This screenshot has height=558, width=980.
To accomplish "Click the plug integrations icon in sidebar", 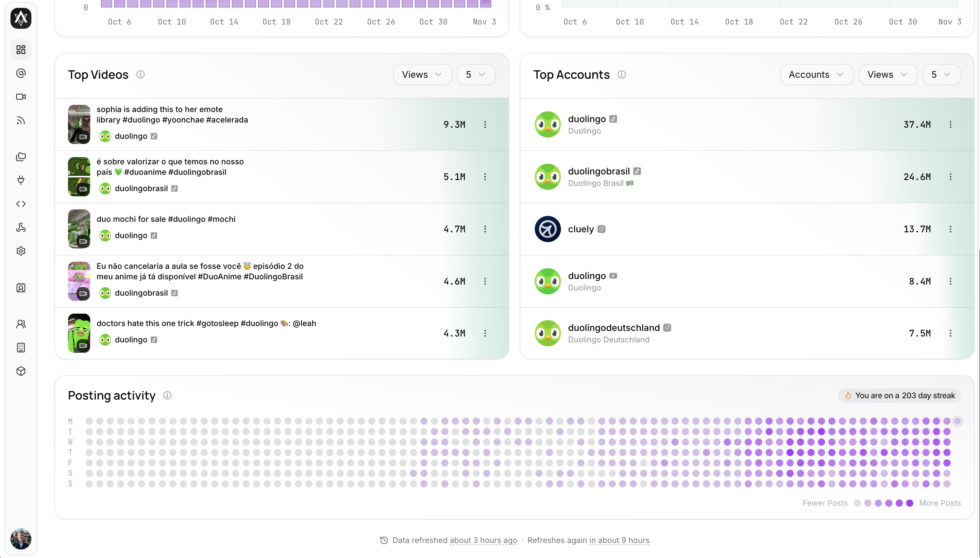I will [x=21, y=180].
